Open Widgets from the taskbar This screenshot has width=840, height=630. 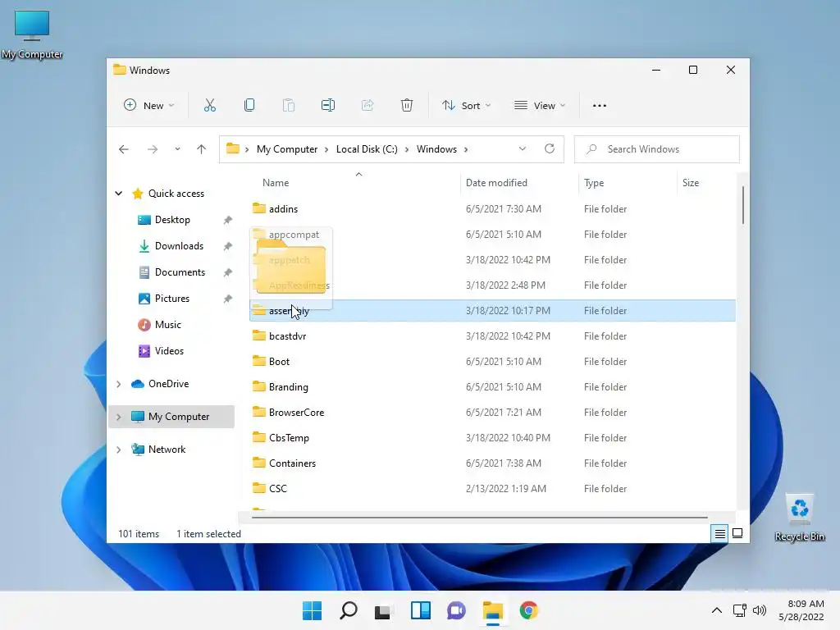pos(421,610)
